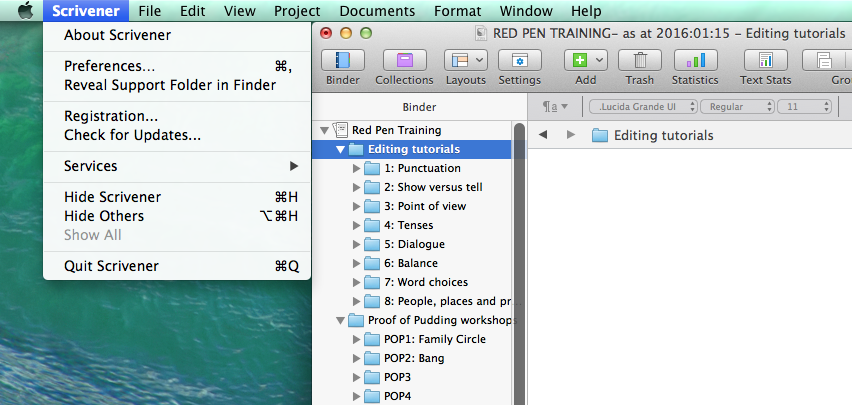The image size is (852, 405).
Task: Open Collections from the toolbar
Action: pos(404,60)
